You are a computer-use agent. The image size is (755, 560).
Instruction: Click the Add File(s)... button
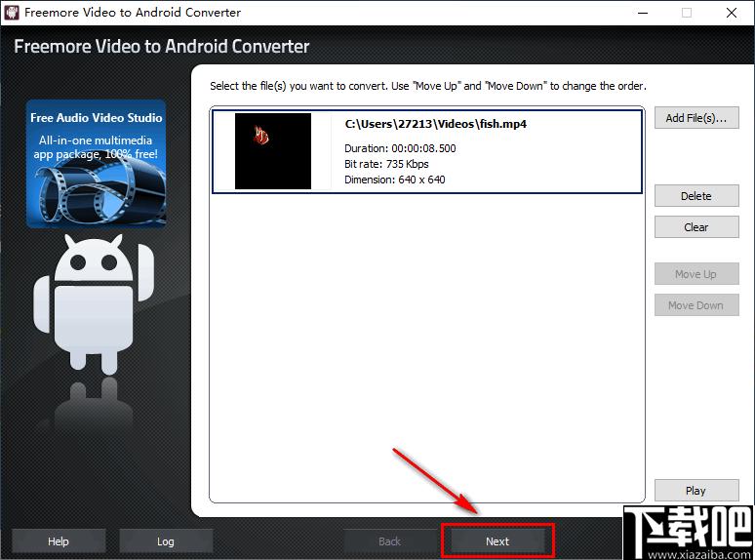(696, 118)
